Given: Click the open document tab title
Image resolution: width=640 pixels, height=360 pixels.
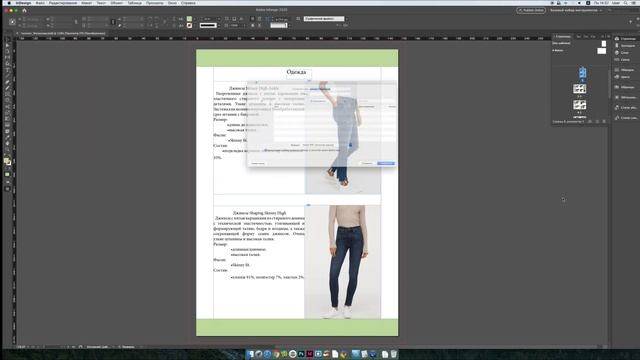Looking at the screenshot, I should pos(63,33).
